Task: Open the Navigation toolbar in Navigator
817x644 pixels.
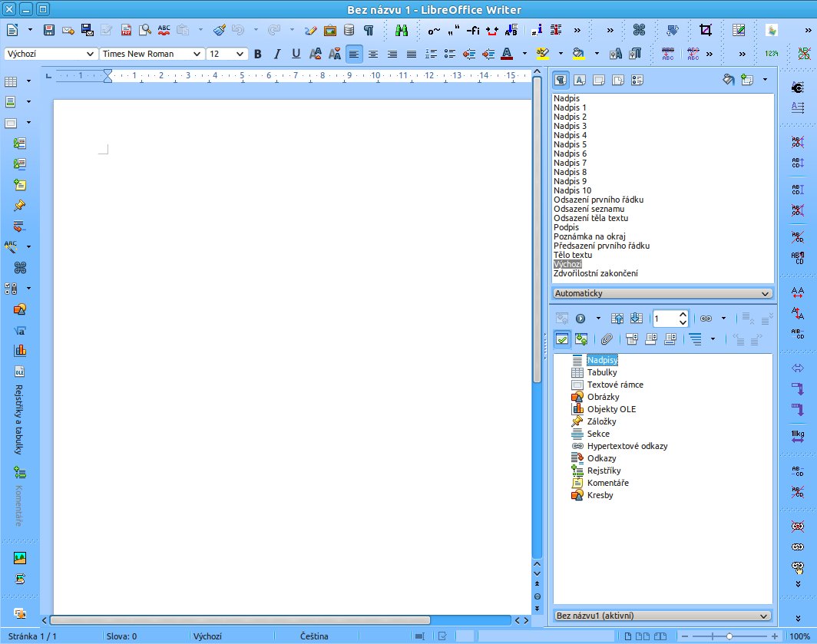Action: click(x=580, y=319)
